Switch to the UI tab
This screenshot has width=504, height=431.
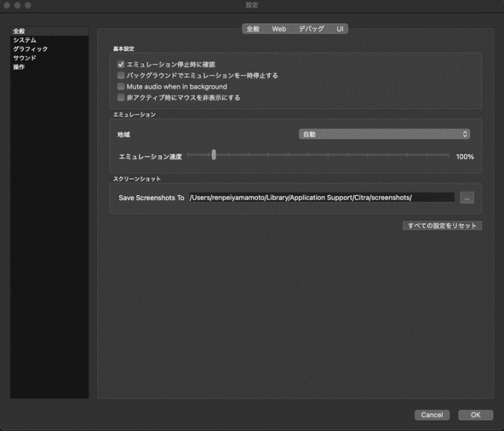tap(340, 29)
